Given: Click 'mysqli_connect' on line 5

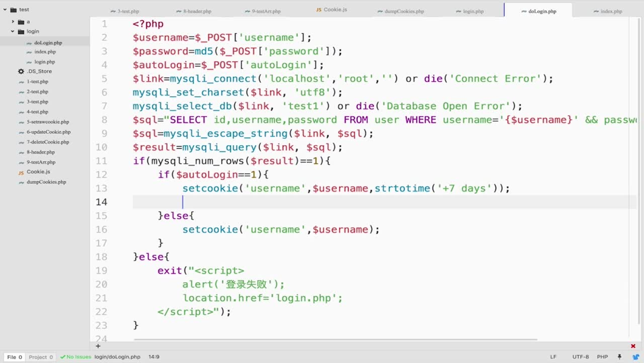Looking at the screenshot, I should [x=213, y=79].
